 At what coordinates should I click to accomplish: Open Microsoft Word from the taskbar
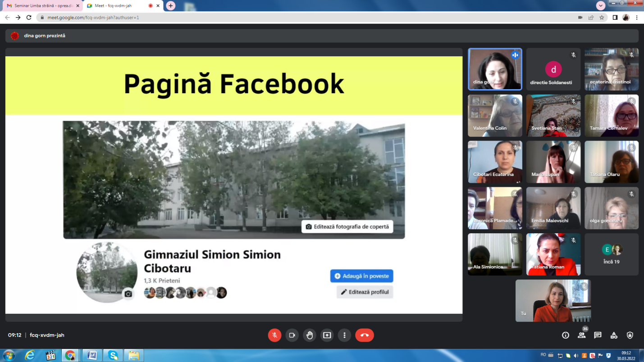click(x=92, y=355)
